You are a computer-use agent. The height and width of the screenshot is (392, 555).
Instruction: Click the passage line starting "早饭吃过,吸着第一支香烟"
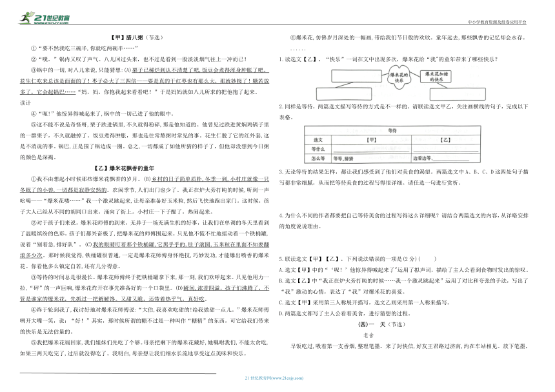409,346
